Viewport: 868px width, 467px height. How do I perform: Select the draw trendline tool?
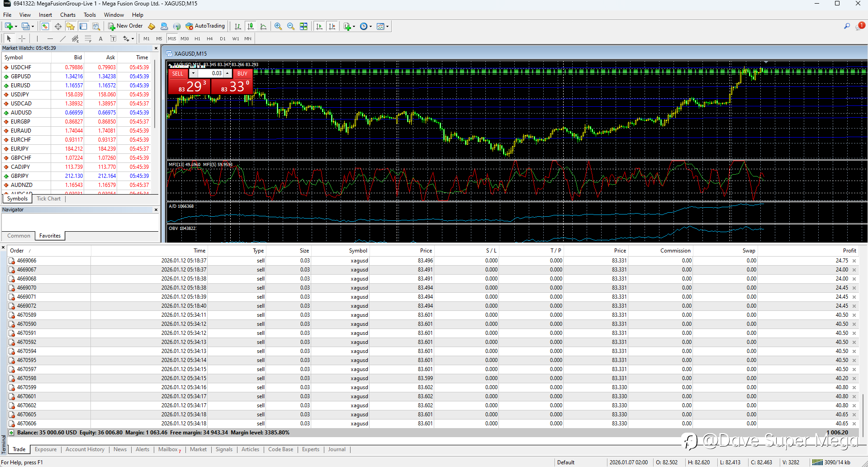[x=63, y=38]
